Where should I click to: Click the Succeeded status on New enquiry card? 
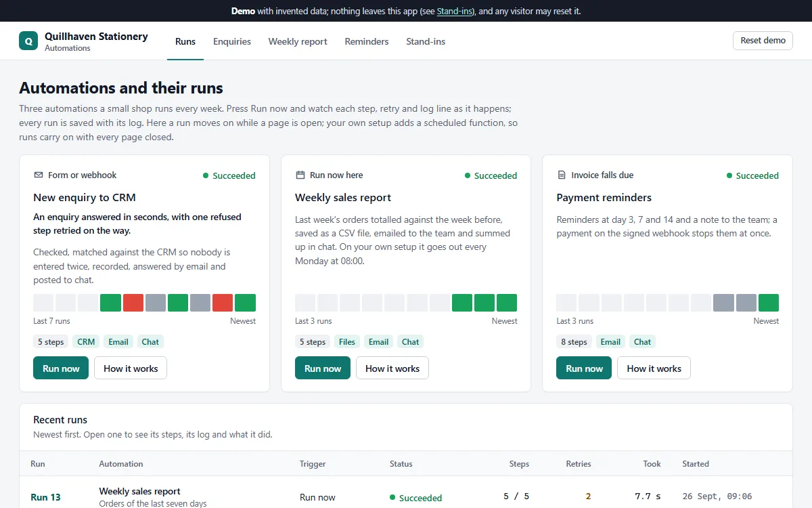pyautogui.click(x=229, y=175)
